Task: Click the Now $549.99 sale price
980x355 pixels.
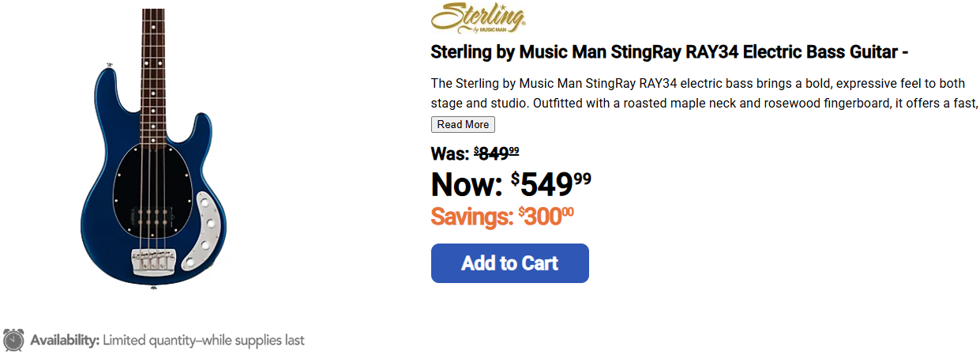Action: click(550, 184)
